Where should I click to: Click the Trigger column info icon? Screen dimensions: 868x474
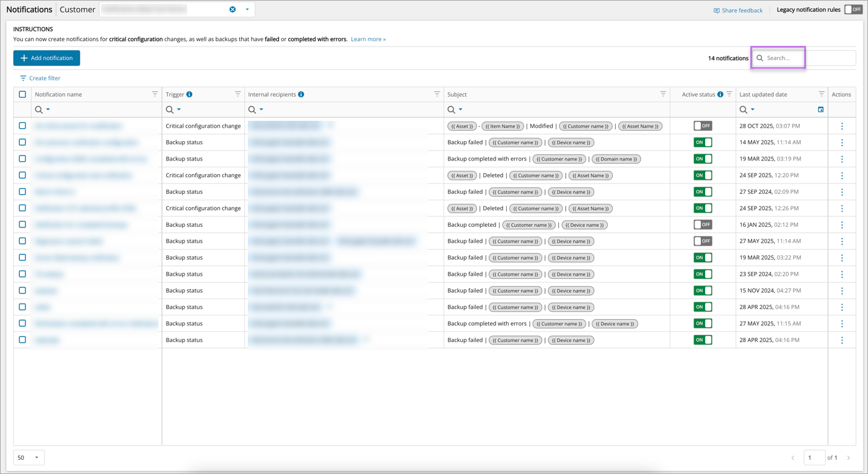click(x=190, y=95)
